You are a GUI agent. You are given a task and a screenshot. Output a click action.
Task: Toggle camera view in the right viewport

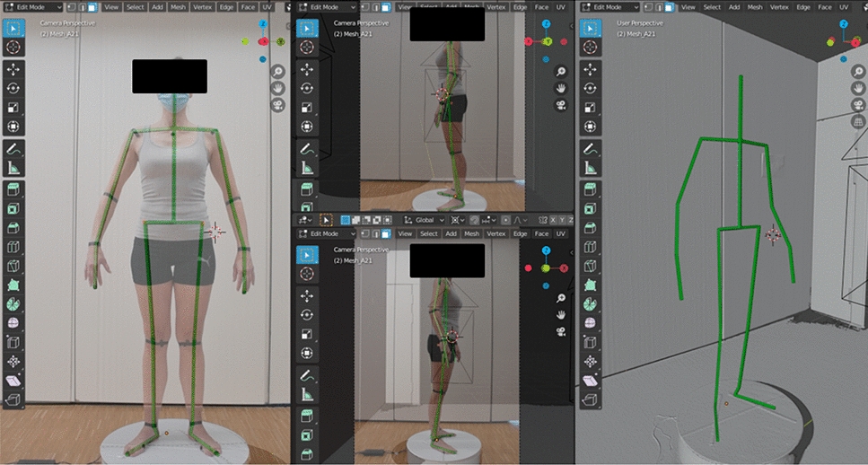click(857, 105)
